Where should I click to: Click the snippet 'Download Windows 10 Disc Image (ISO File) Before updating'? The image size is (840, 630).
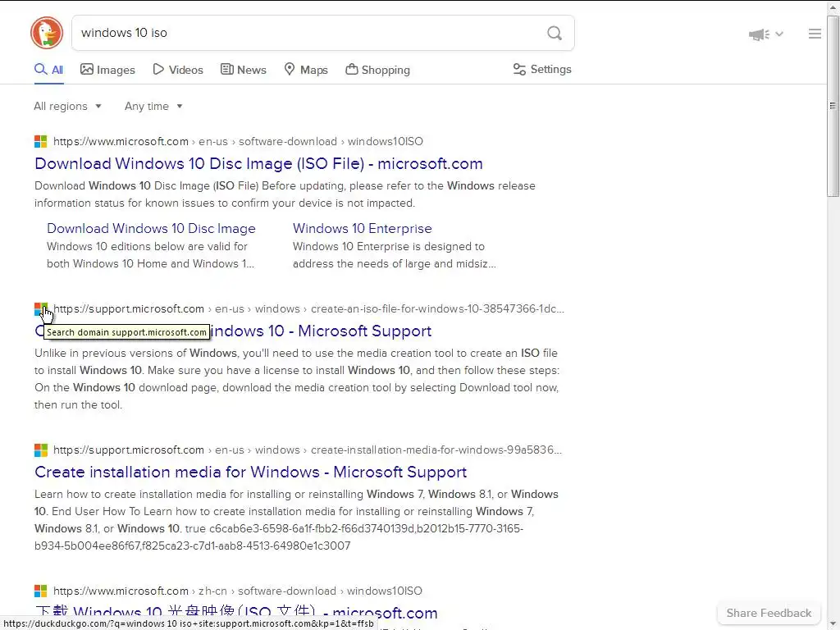pyautogui.click(x=285, y=194)
